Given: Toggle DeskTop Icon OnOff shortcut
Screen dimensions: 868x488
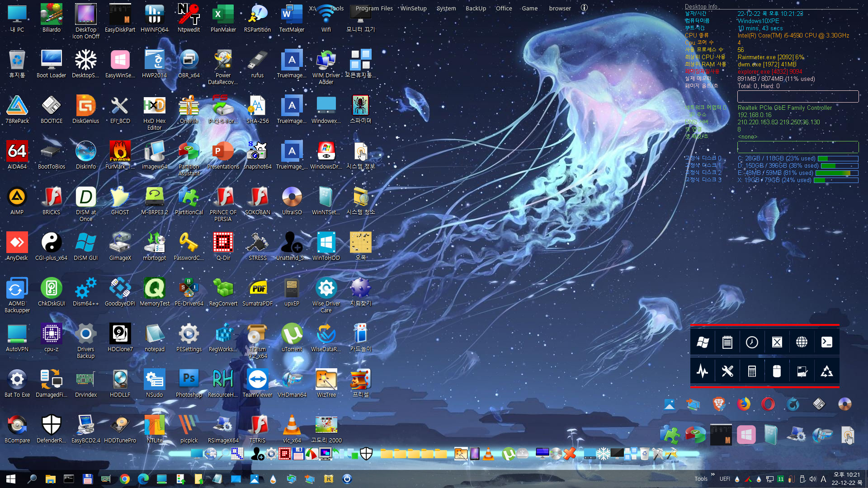Looking at the screenshot, I should click(85, 21).
